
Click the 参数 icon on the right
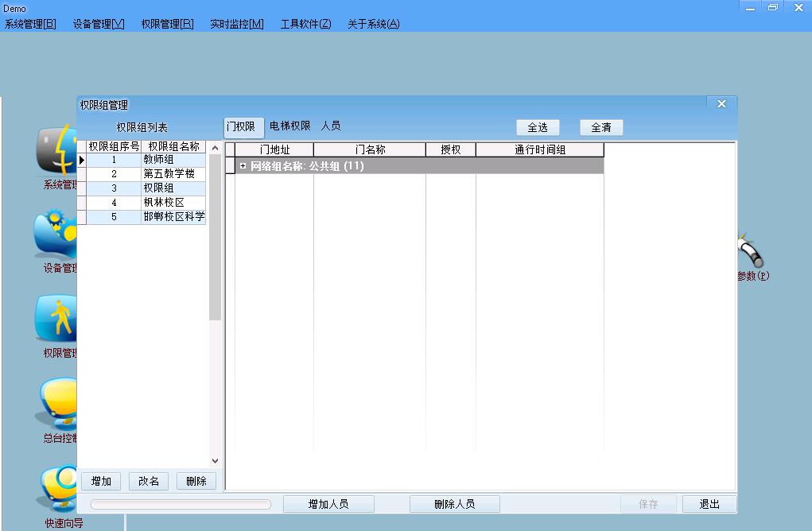(752, 254)
